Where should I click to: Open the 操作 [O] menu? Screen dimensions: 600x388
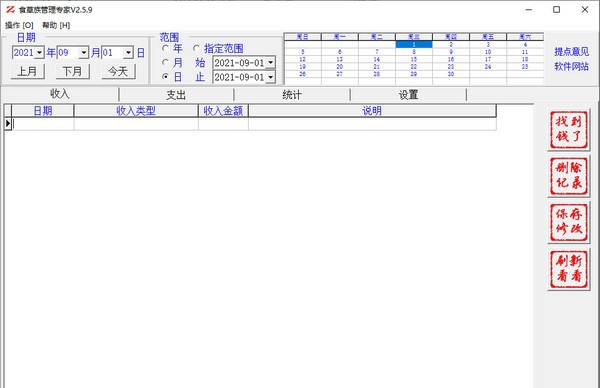(19, 25)
